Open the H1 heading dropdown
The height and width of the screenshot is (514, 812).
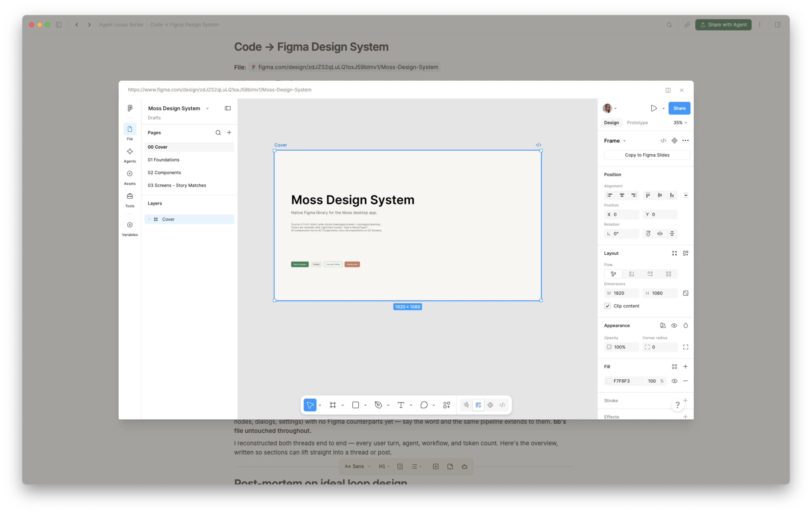[384, 466]
